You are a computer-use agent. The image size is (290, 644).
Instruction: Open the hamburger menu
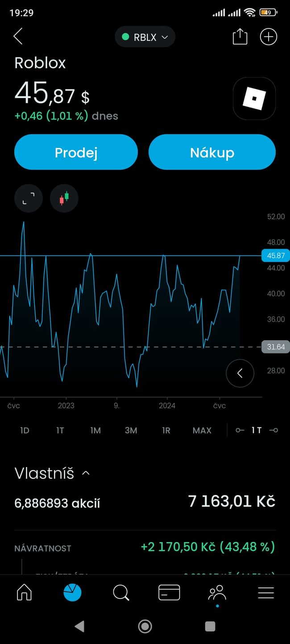pyautogui.click(x=266, y=592)
